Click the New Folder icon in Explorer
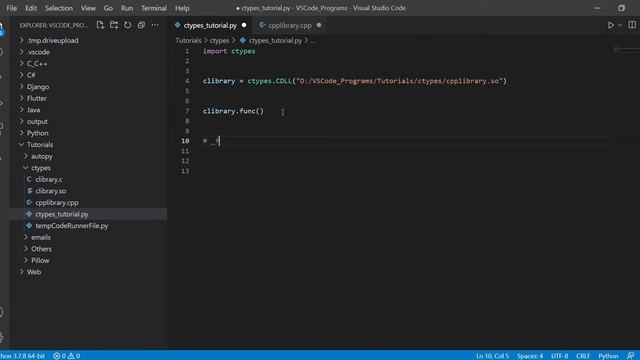This screenshot has width=640, height=360. [114, 25]
